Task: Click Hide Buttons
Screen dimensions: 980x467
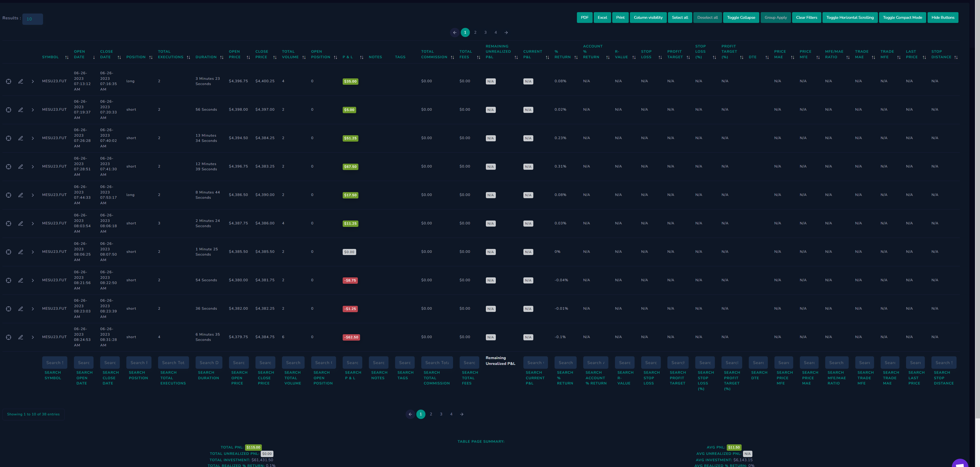Action: click(x=943, y=17)
